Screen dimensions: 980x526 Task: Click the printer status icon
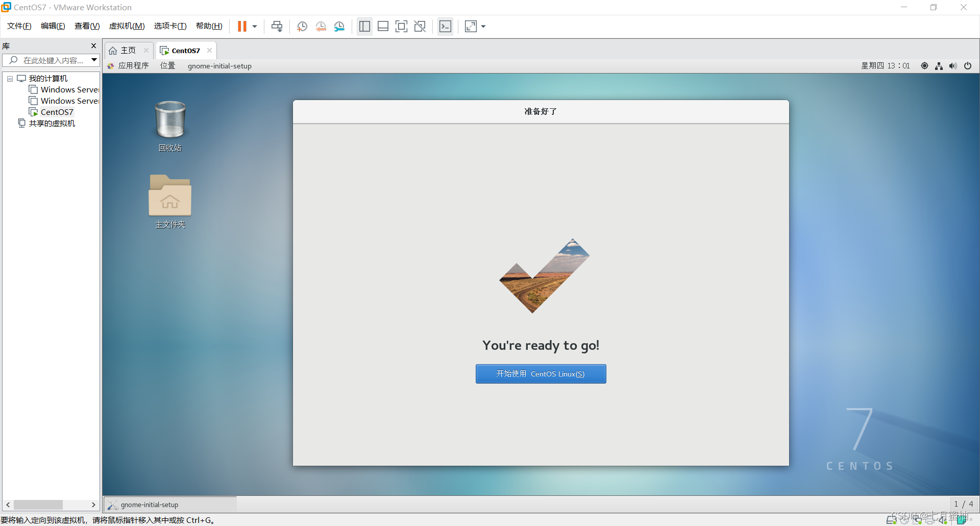930,520
